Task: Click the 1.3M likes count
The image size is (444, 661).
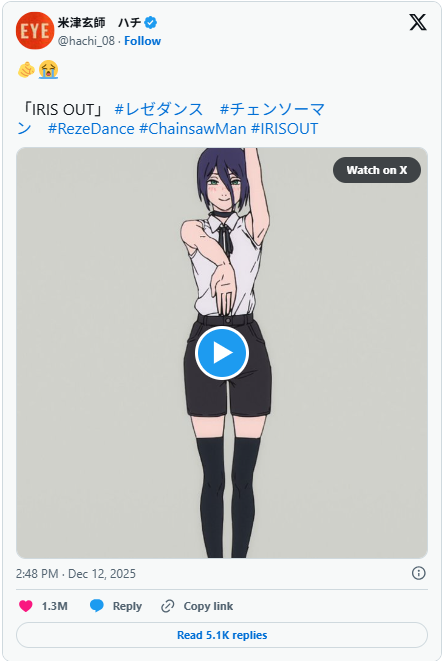Action: (55, 606)
